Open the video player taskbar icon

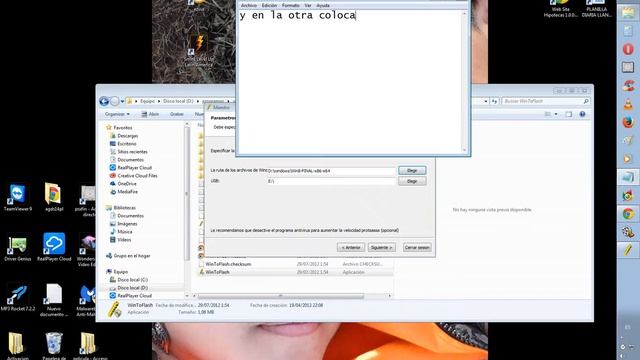click(x=628, y=158)
